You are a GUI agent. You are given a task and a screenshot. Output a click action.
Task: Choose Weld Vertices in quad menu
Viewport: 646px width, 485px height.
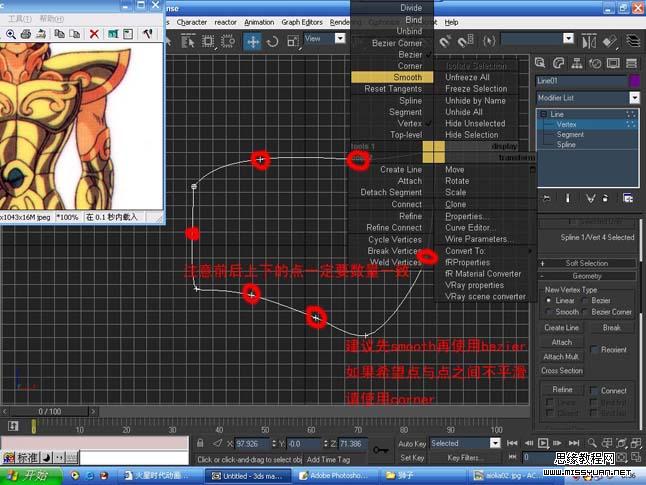395,262
